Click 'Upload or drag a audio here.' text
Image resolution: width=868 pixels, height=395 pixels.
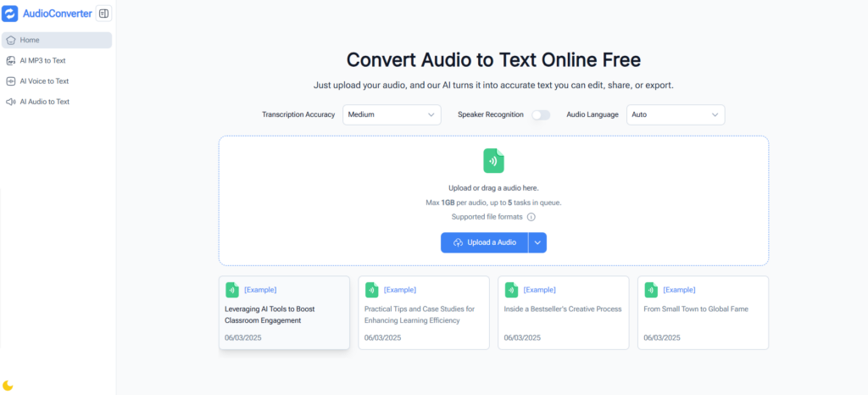tap(494, 188)
